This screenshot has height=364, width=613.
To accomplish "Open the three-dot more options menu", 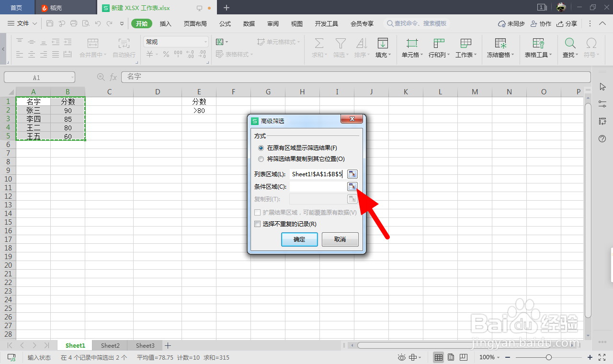I will 590,23.
